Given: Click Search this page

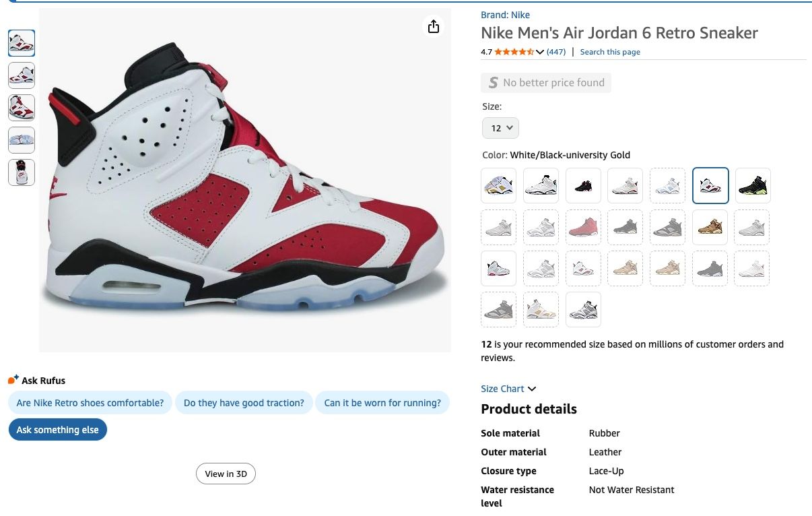Looking at the screenshot, I should point(609,52).
